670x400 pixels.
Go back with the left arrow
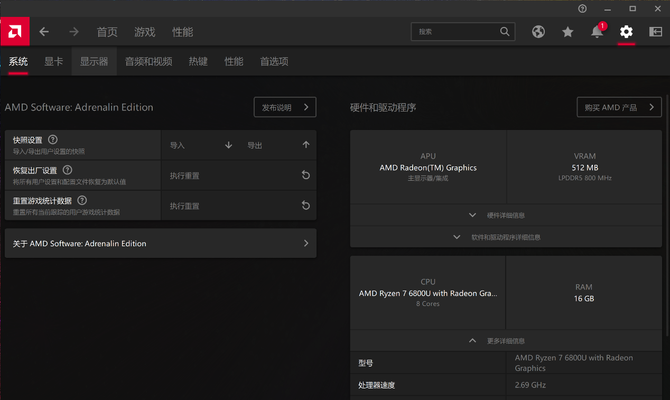pyautogui.click(x=44, y=32)
